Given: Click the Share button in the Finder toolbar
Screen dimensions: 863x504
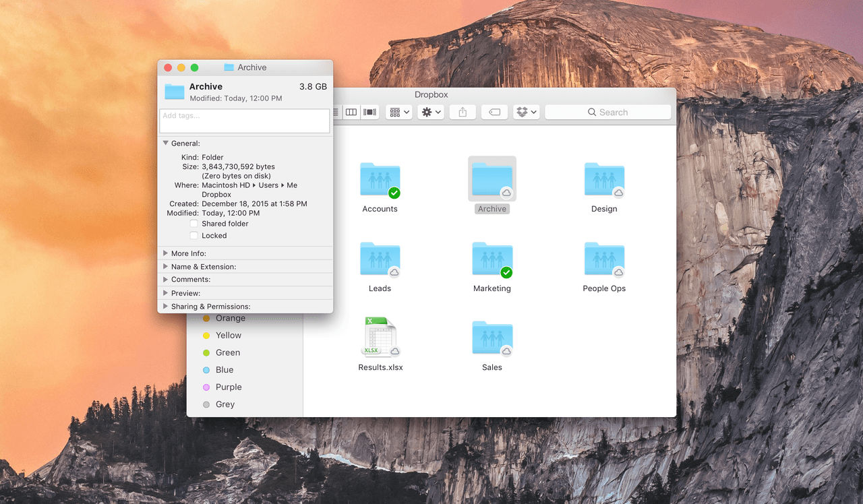Looking at the screenshot, I should [x=463, y=112].
